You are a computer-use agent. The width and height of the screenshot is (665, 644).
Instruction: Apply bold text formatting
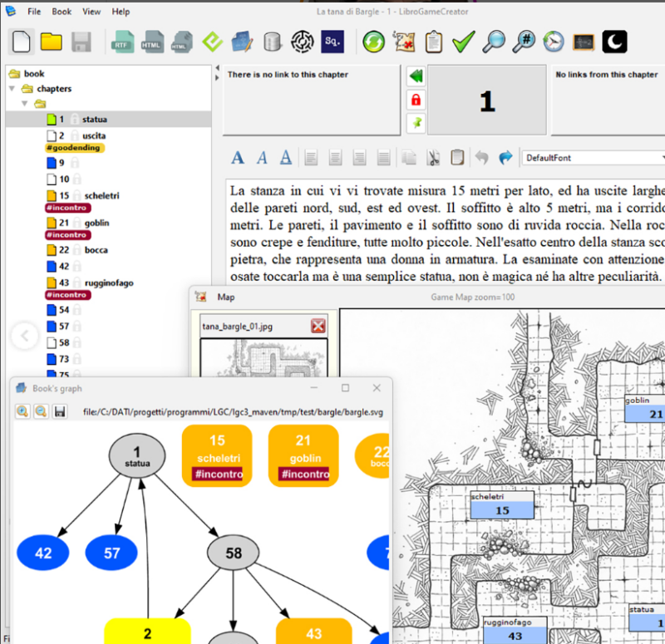pos(238,158)
